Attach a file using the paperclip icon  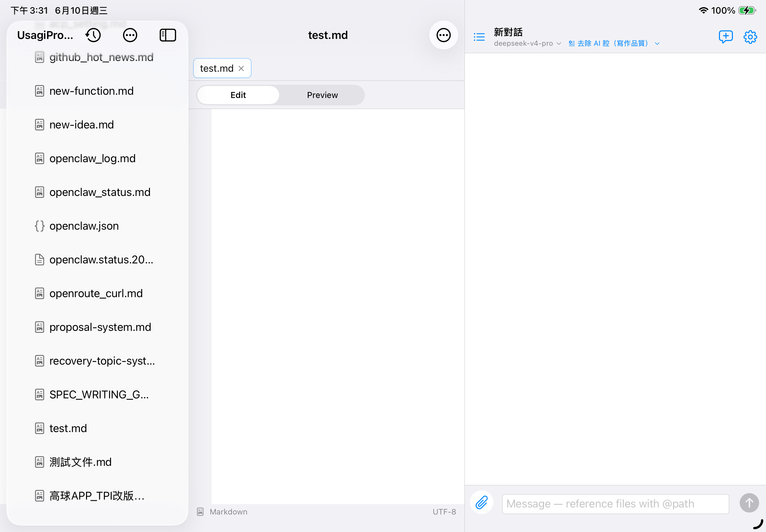point(482,503)
